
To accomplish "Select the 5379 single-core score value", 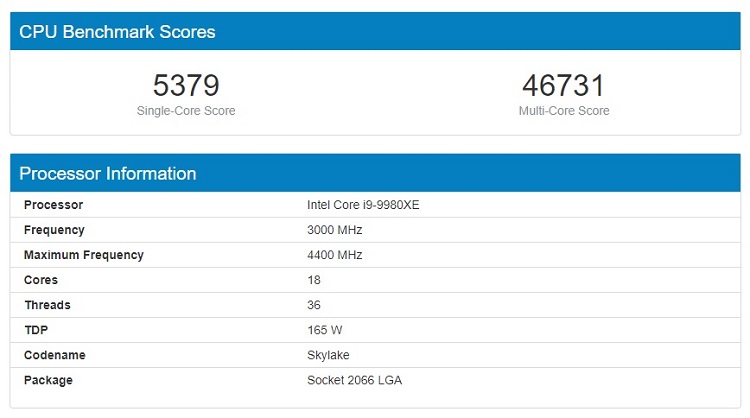I will click(186, 85).
